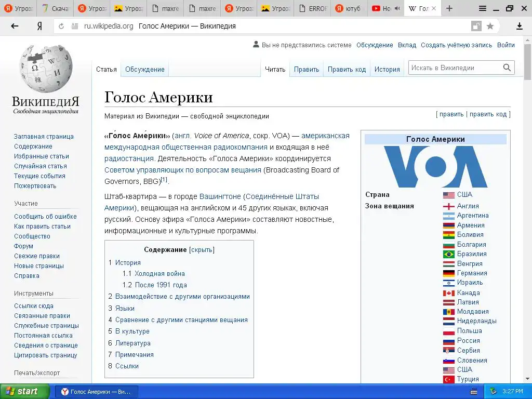Switch to the ютуб browser tab
Screen dimensions: 532x399
[349, 8]
